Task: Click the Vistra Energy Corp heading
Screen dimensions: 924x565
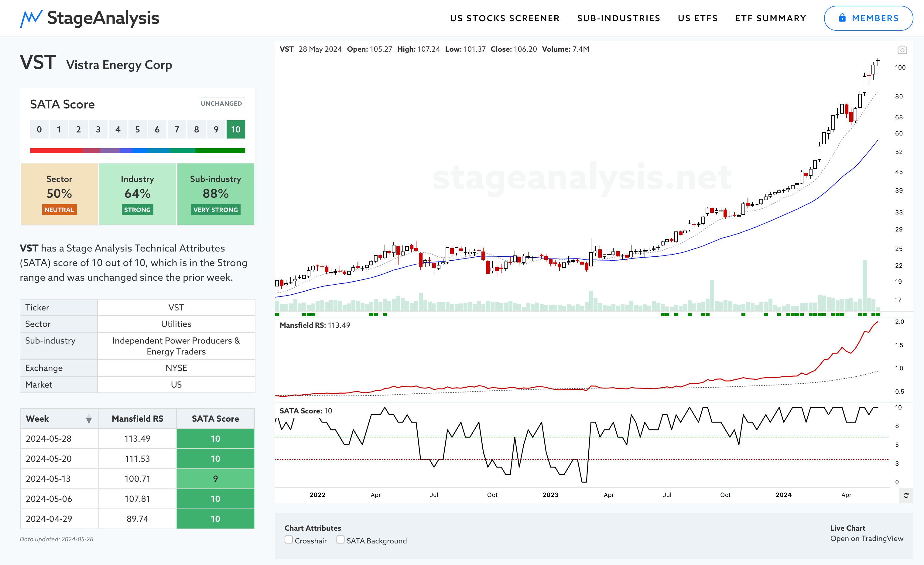Action: click(119, 65)
